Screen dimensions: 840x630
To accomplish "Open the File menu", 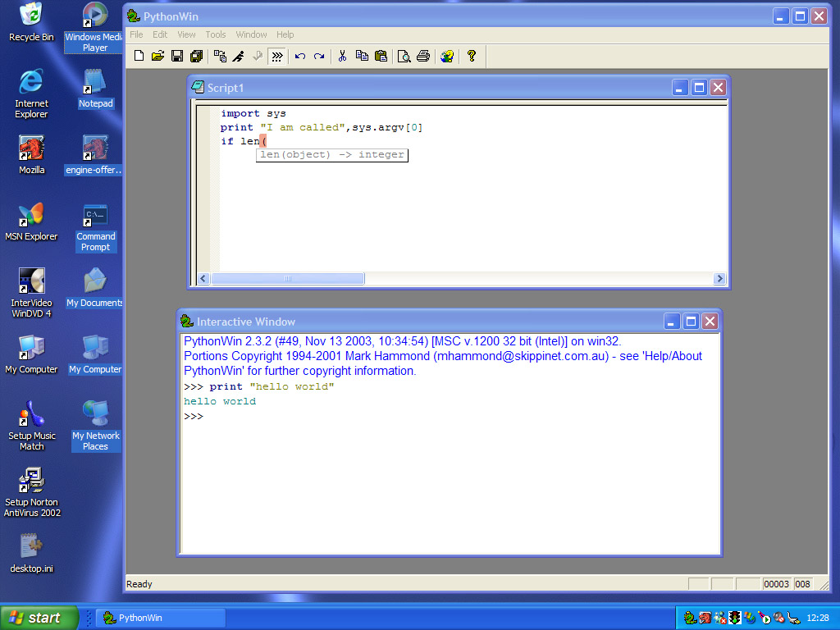I will point(137,34).
